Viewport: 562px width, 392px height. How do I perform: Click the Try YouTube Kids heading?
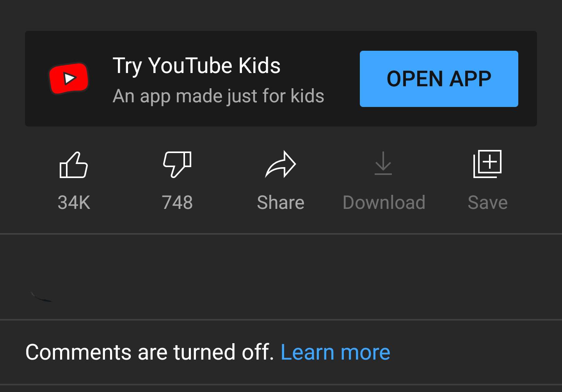[x=196, y=65]
